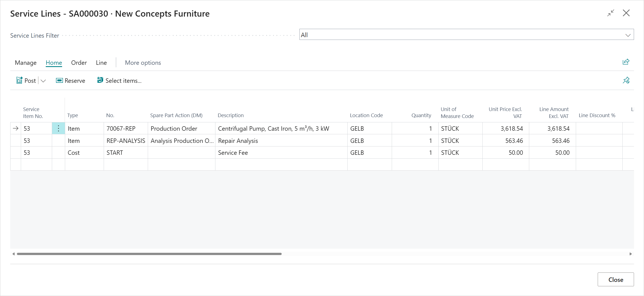The image size is (644, 296).
Task: Click the right scroll arrow
Action: coord(630,254)
